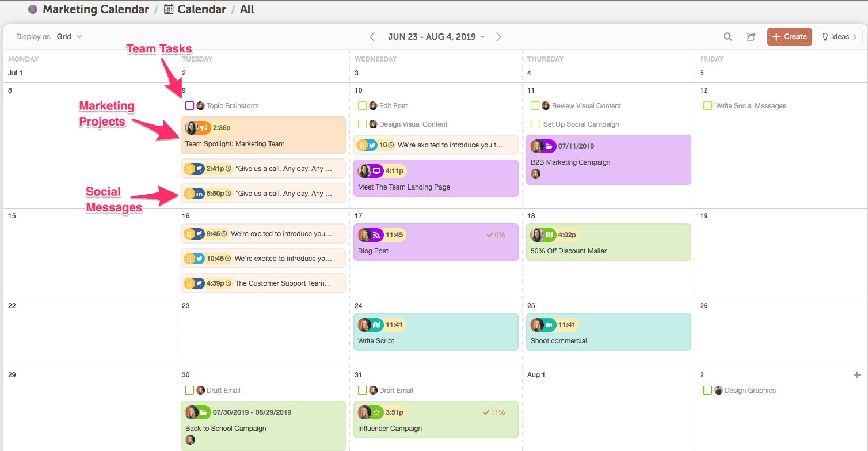This screenshot has height=451, width=868.
Task: Mark Review Visual Content as done
Action: tap(535, 106)
